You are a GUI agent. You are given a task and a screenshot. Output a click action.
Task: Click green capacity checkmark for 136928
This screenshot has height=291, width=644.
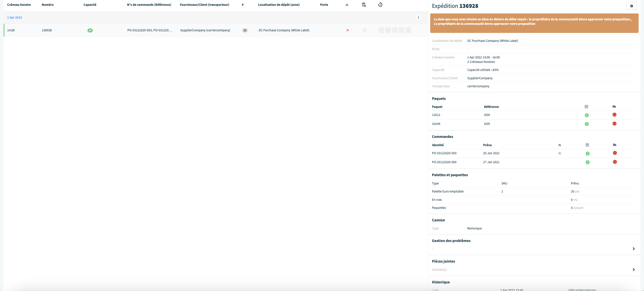pos(90,30)
